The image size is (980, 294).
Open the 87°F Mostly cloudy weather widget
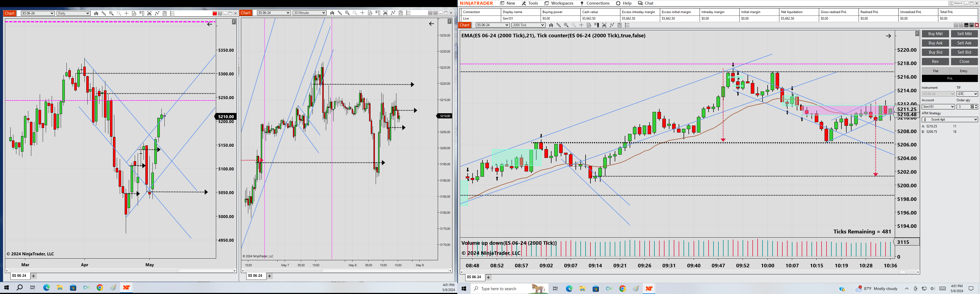click(x=876, y=289)
